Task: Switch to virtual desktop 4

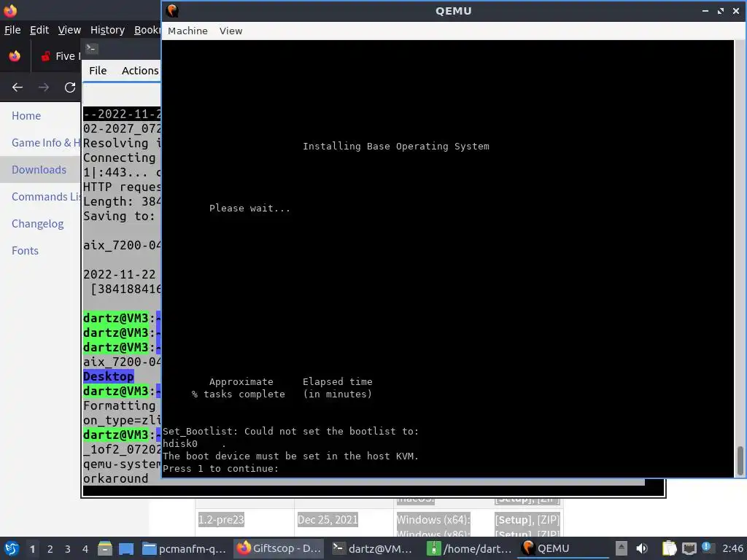Action: click(85, 549)
